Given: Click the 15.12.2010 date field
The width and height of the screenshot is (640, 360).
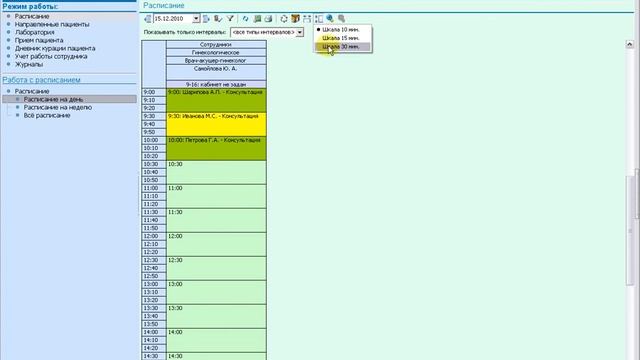Looking at the screenshot, I should point(173,19).
